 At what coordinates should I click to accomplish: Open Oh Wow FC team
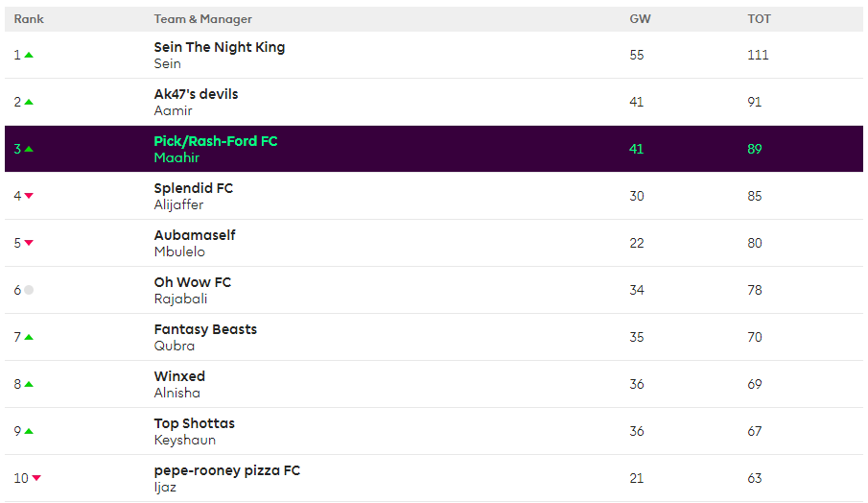click(192, 282)
